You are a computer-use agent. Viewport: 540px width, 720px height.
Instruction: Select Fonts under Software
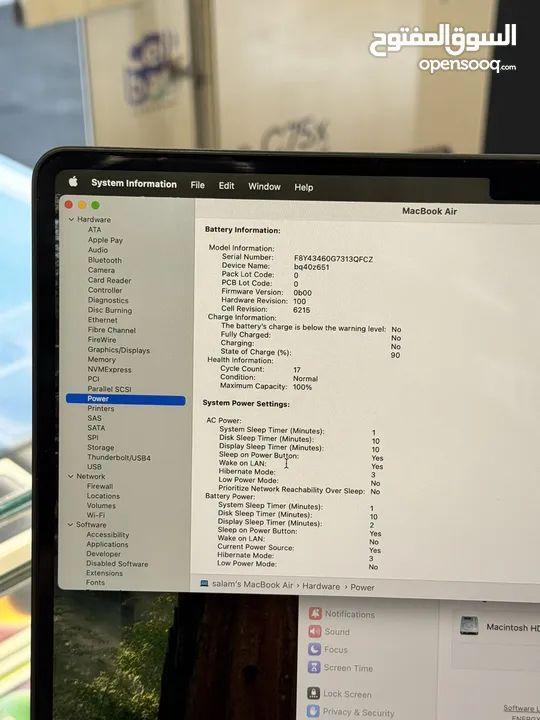(95, 582)
